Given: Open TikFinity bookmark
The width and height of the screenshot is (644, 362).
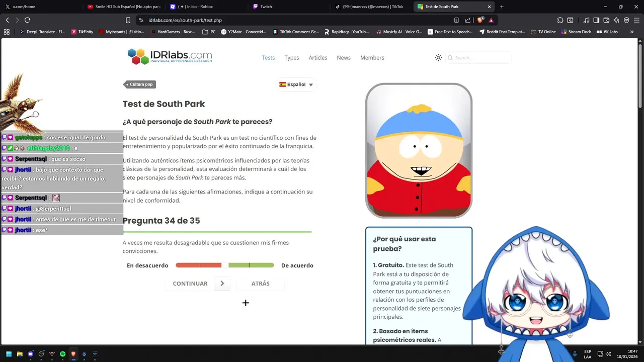Looking at the screenshot, I should pyautogui.click(x=82, y=32).
